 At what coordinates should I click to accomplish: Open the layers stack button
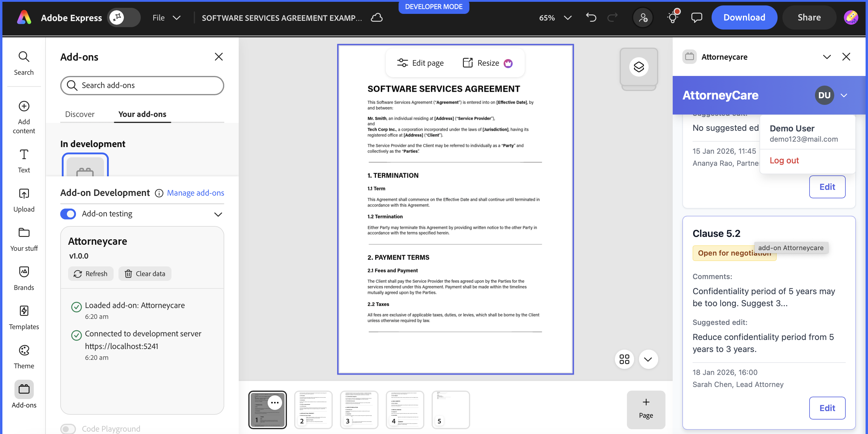click(x=639, y=67)
